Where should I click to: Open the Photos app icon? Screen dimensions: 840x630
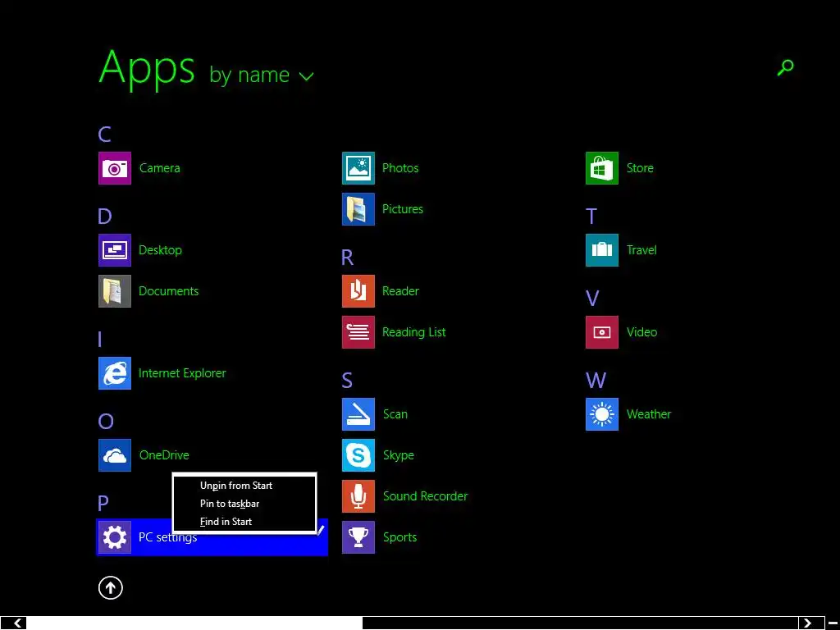point(358,168)
